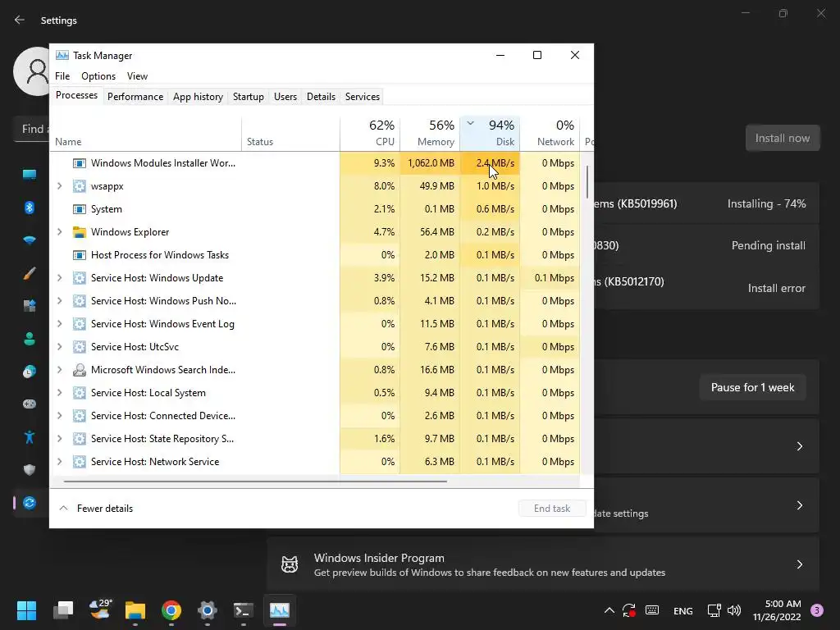
Task: Expand Service Host: Windows Update
Action: 59,278
